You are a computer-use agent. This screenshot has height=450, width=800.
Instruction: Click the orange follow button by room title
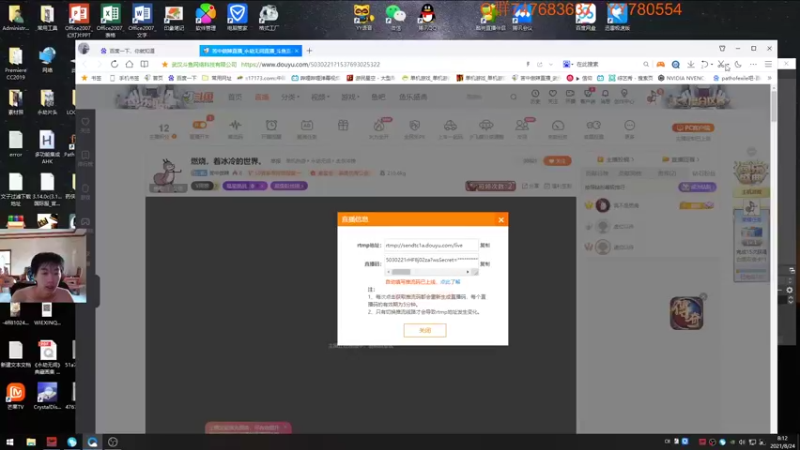[x=557, y=161]
